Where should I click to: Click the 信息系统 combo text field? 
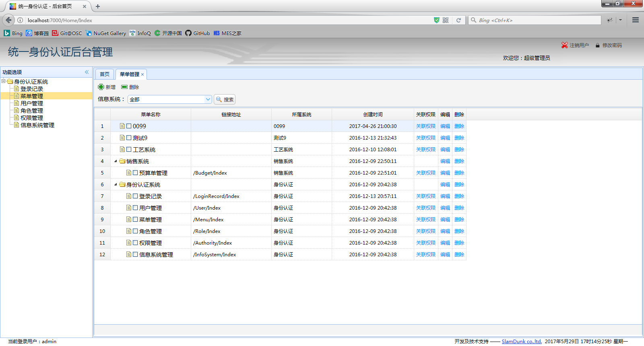(x=166, y=99)
